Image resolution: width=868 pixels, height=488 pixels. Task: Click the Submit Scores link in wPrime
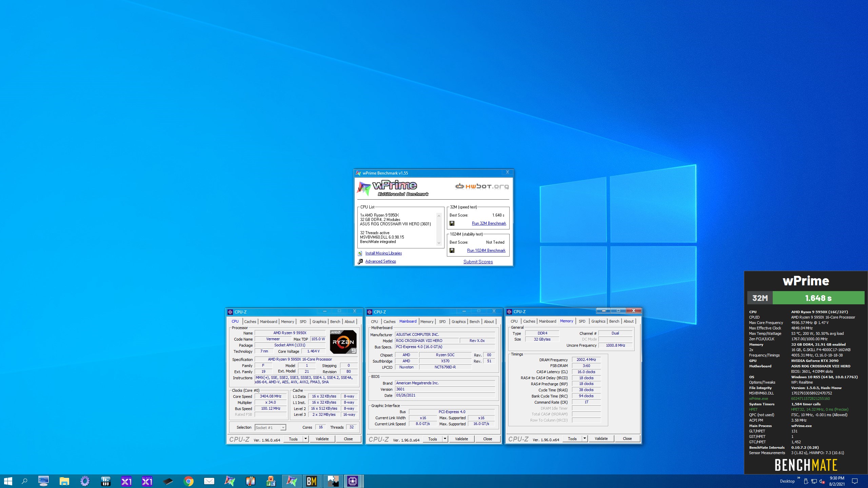(x=478, y=262)
